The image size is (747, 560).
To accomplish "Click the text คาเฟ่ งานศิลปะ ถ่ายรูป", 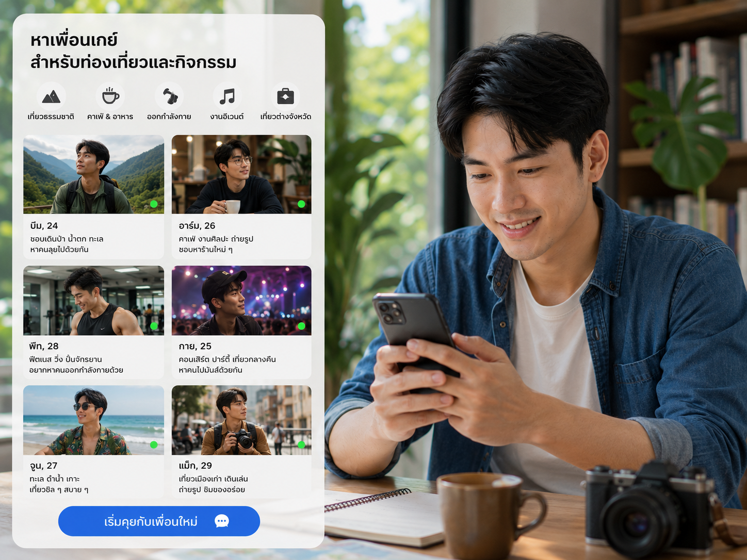I will (x=216, y=239).
